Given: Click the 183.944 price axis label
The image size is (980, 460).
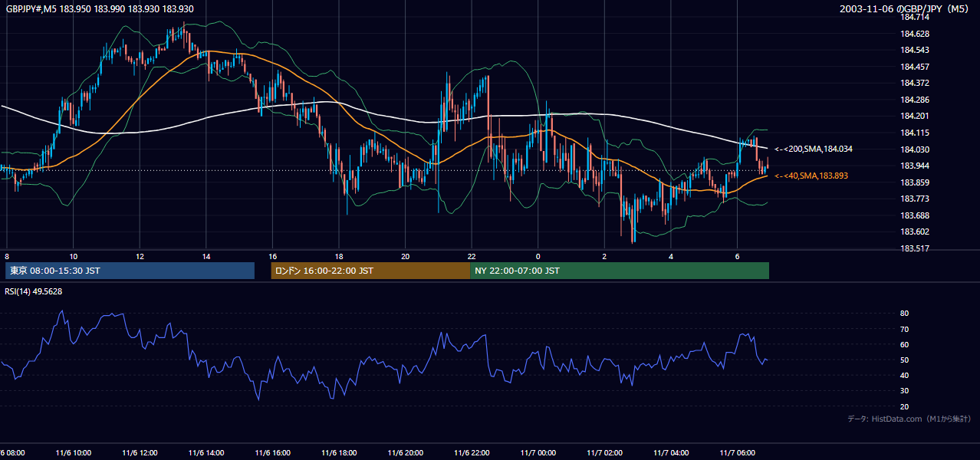Looking at the screenshot, I should (x=915, y=166).
